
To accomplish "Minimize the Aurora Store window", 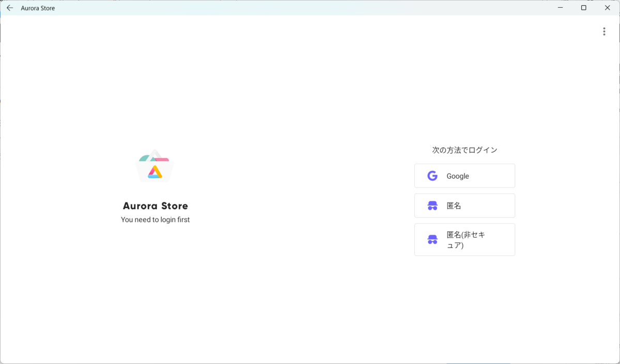I will (x=561, y=8).
